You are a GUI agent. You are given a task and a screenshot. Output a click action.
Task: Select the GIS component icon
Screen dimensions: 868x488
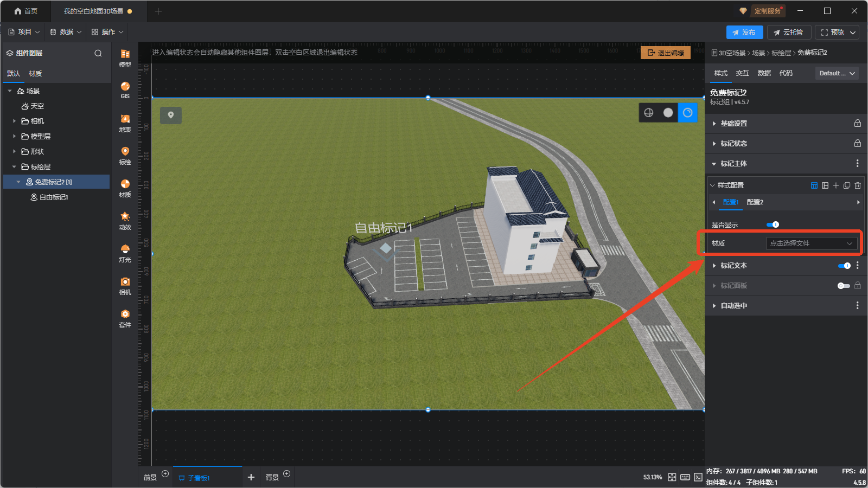pos(125,90)
